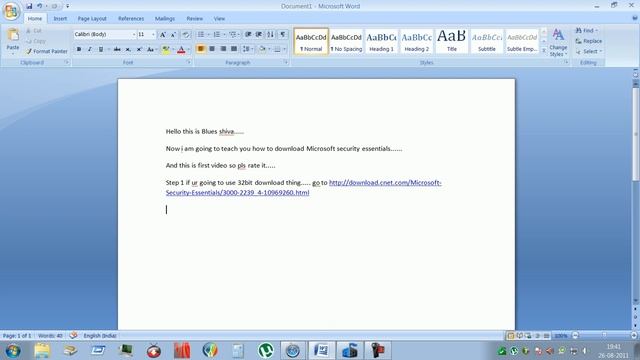Apply the No Spacing style

(346, 41)
